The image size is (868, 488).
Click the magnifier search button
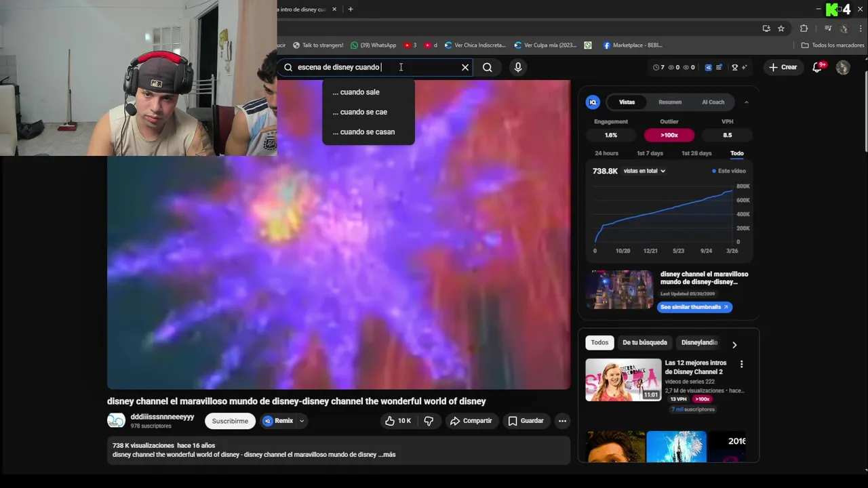pos(488,67)
